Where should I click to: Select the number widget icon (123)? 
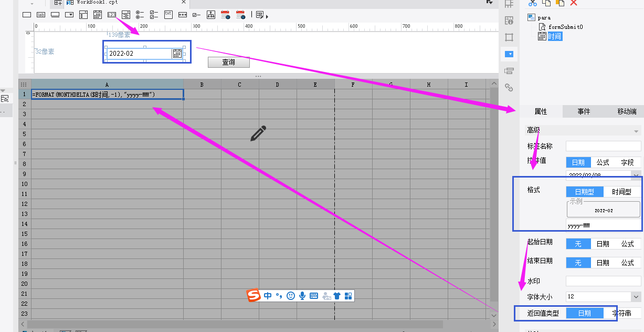point(112,15)
